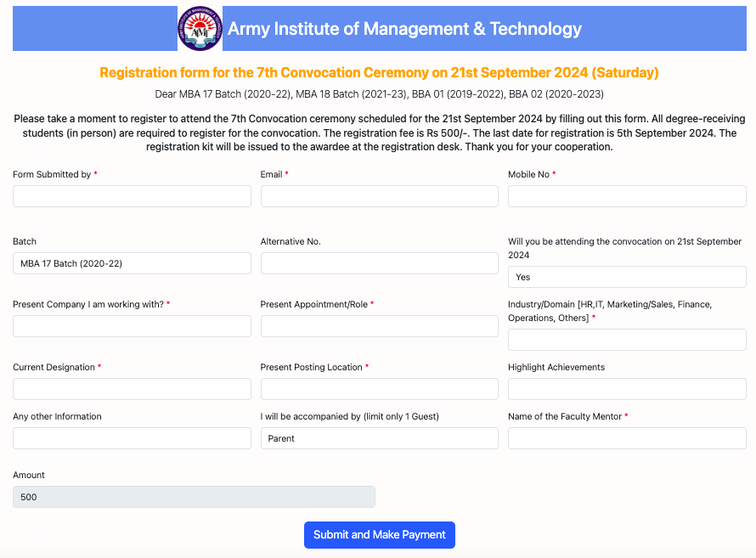
Task: Click the Name of the Faculty Mentor field
Action: click(x=627, y=438)
